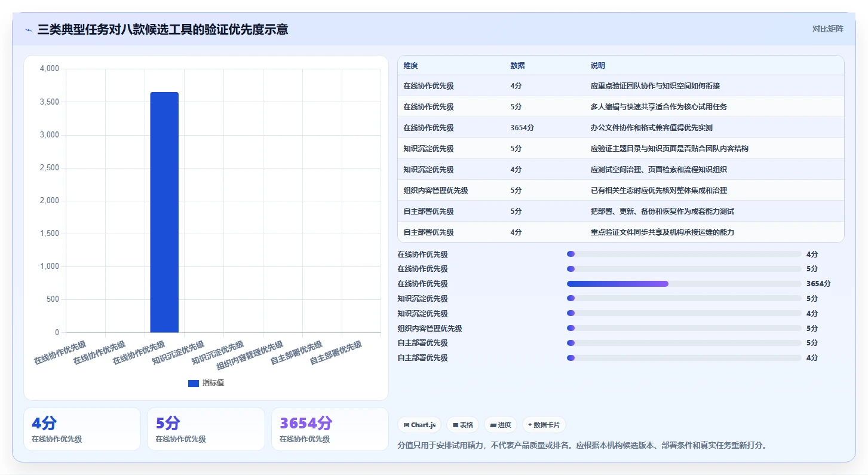This screenshot has width=868, height=475.
Task: Toggle the 指标值 legend item
Action: pyautogui.click(x=206, y=383)
